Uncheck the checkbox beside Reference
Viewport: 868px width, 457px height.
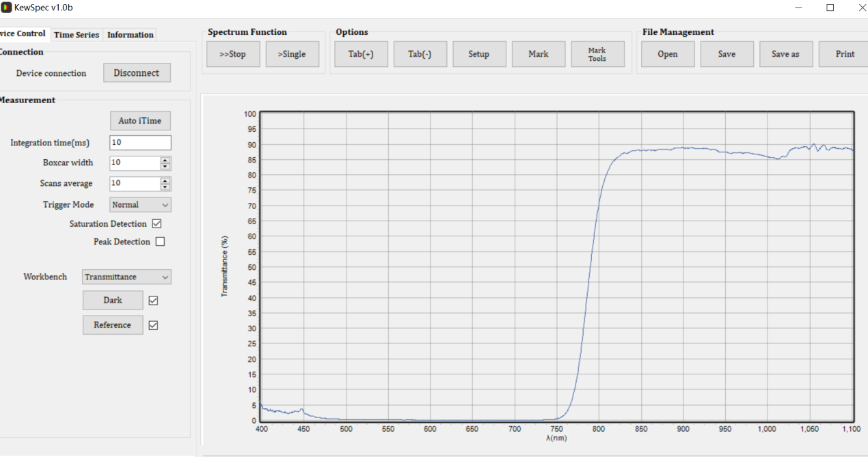(153, 325)
